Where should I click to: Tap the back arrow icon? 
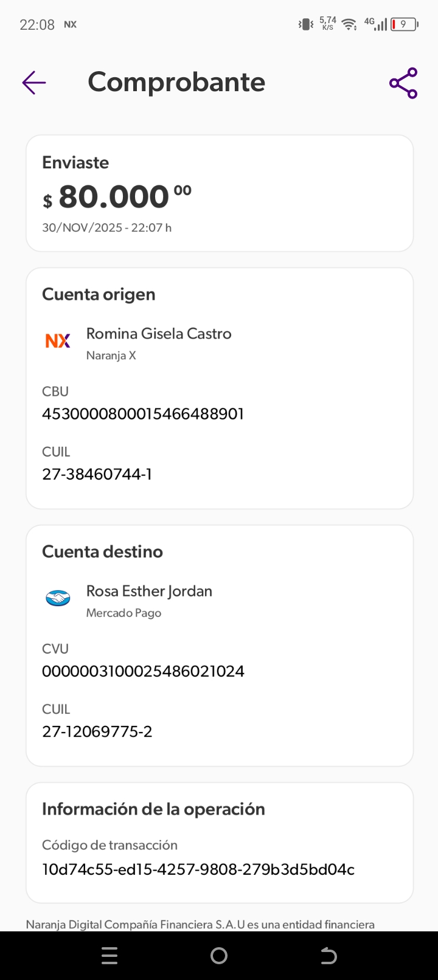(34, 83)
